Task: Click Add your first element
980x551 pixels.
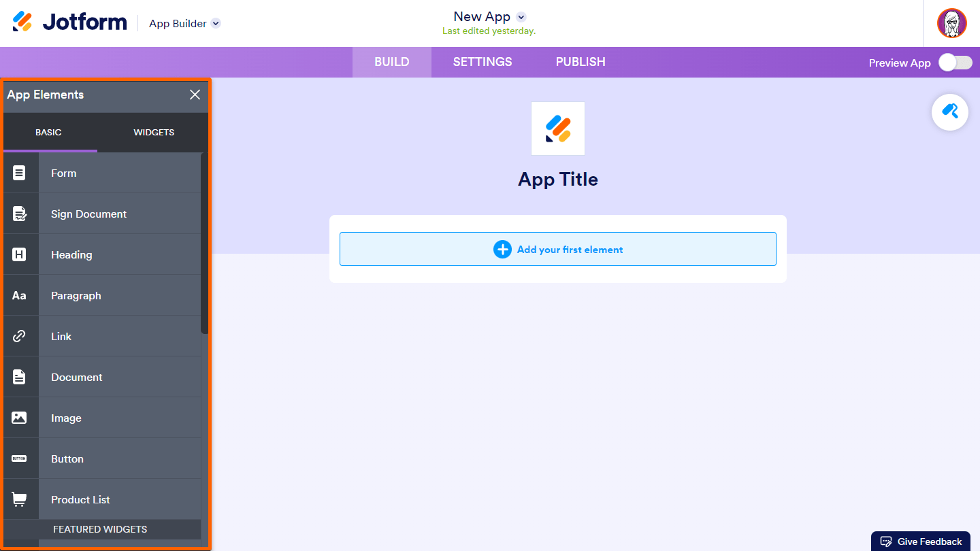Action: pyautogui.click(x=558, y=250)
